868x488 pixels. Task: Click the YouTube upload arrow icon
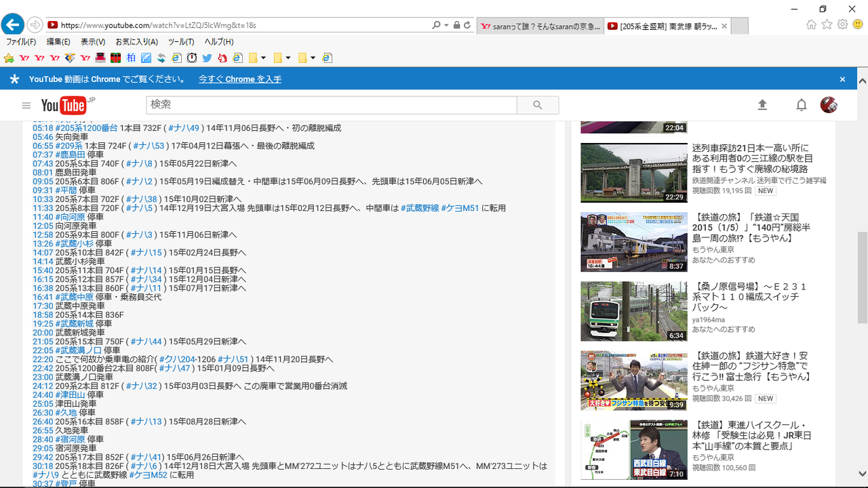(x=762, y=105)
